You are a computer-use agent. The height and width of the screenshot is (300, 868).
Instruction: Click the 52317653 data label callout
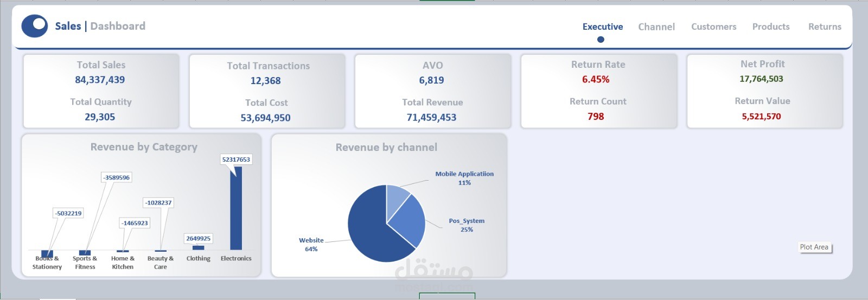(236, 159)
